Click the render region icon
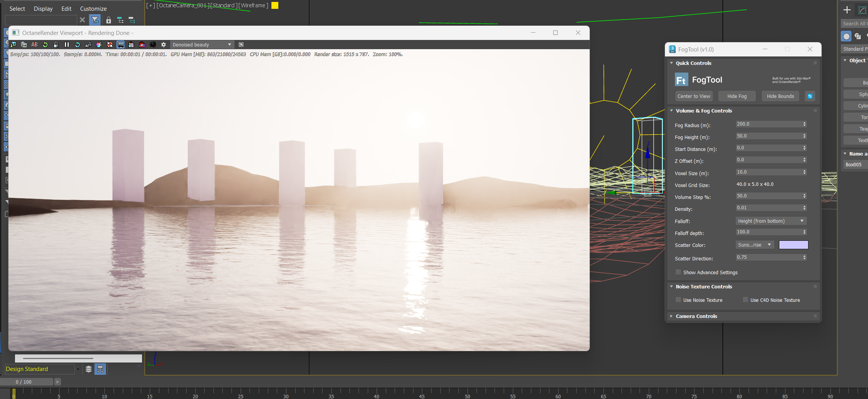This screenshot has height=399, width=868. coord(131,45)
